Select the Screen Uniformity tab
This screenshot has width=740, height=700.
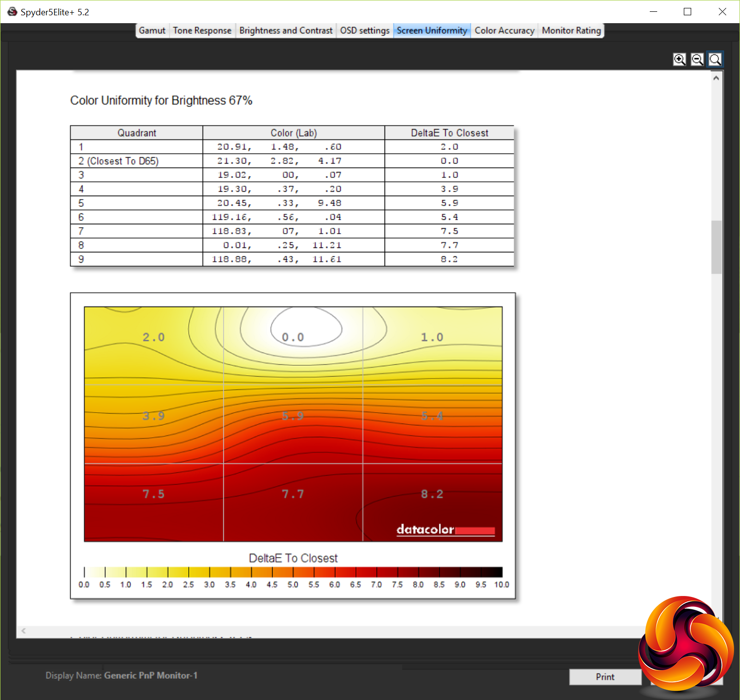(432, 31)
